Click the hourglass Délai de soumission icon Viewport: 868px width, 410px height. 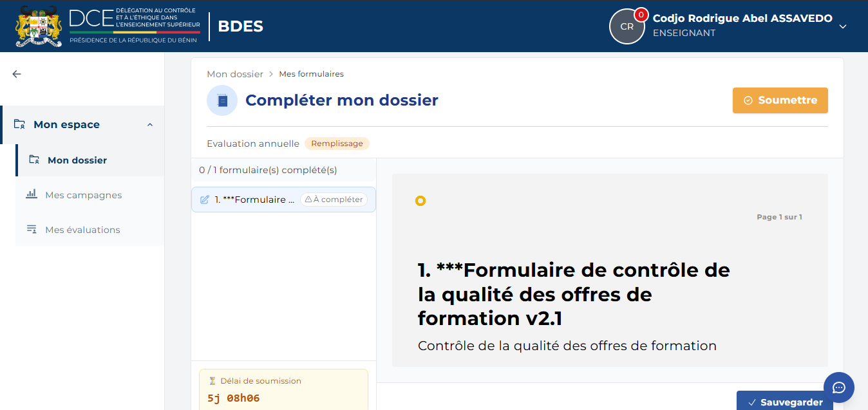pos(212,381)
